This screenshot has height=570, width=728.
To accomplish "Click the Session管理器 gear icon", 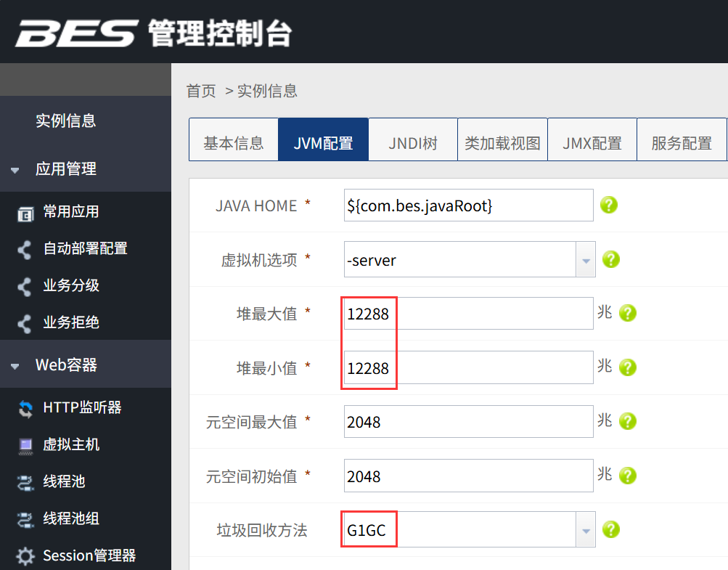I will (25, 556).
